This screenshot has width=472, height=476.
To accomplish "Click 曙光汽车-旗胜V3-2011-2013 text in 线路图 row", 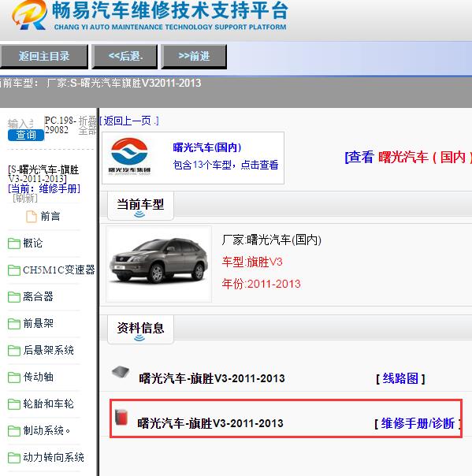I will [212, 378].
